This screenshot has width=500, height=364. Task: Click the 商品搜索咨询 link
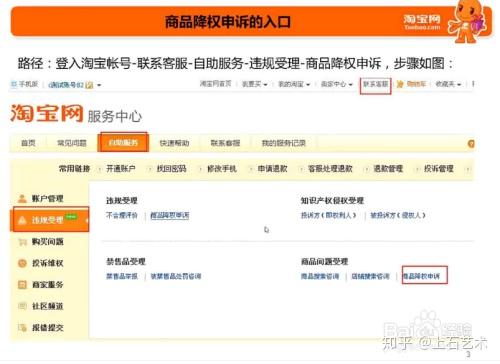click(320, 276)
